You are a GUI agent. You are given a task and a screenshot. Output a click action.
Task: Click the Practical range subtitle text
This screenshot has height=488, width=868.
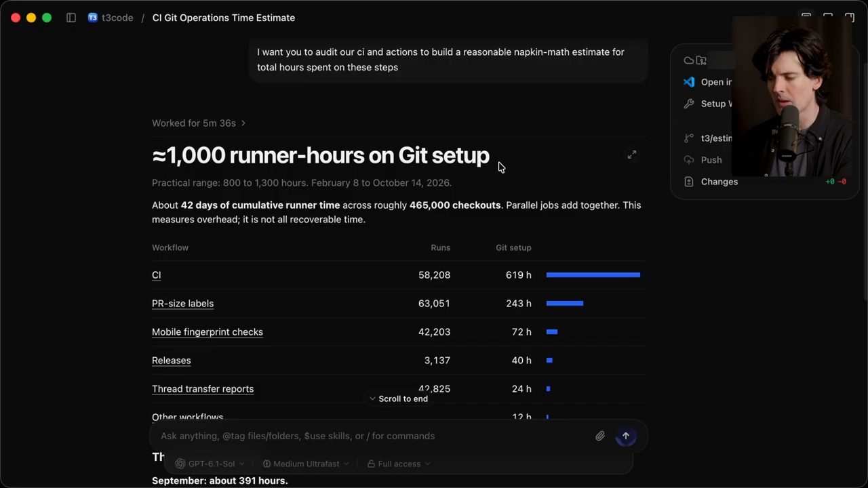302,183
